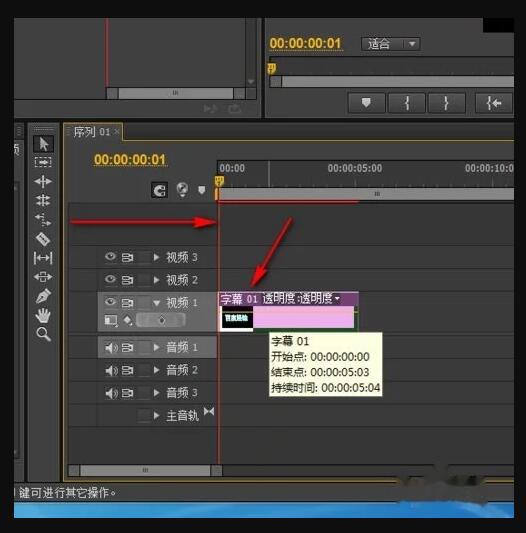This screenshot has height=533, width=526.
Task: Click the timeline zoom bar above tracks
Action: (x=366, y=194)
